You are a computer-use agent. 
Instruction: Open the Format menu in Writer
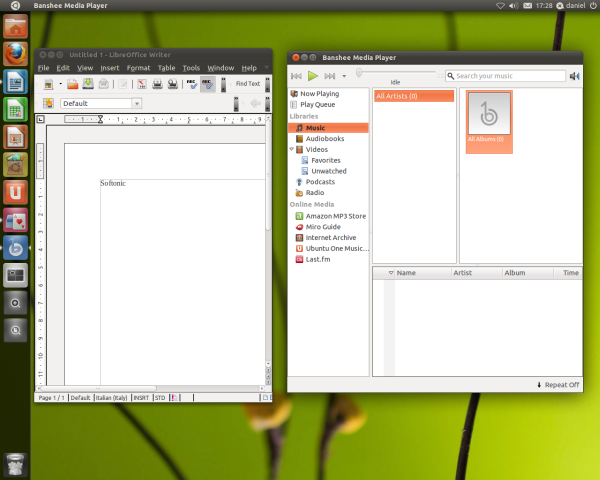point(138,68)
